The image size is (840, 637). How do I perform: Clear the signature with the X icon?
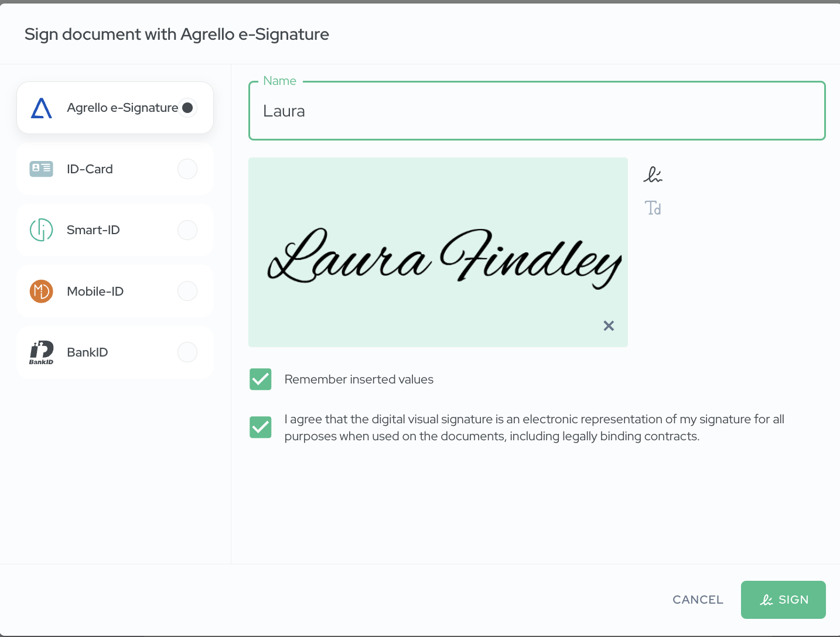(x=609, y=326)
